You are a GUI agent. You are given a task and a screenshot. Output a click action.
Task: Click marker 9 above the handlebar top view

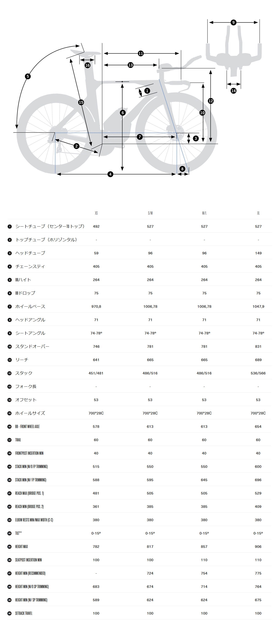(x=233, y=23)
